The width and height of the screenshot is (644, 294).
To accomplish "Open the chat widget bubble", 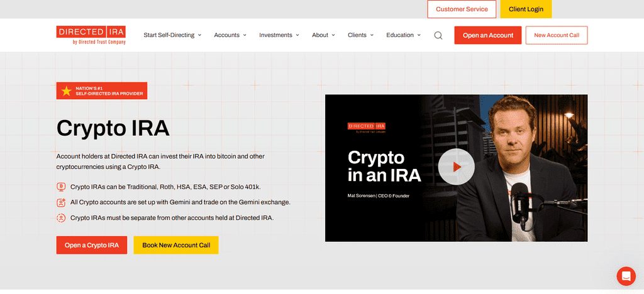I will click(626, 276).
